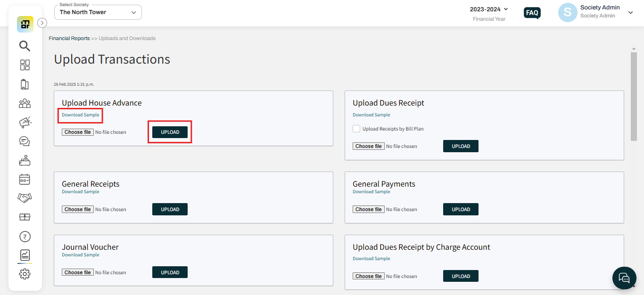Open the members group icon in sidebar
Image resolution: width=644 pixels, height=295 pixels.
point(25,103)
